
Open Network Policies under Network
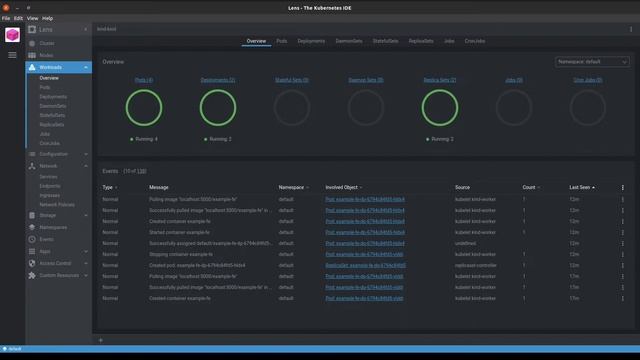click(x=57, y=205)
